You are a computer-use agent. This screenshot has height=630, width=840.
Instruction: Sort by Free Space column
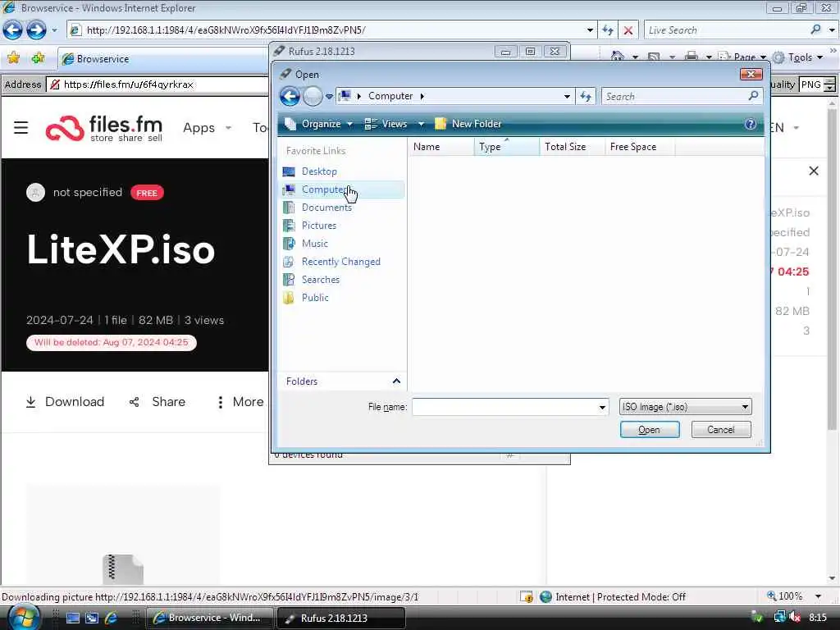tap(640, 147)
